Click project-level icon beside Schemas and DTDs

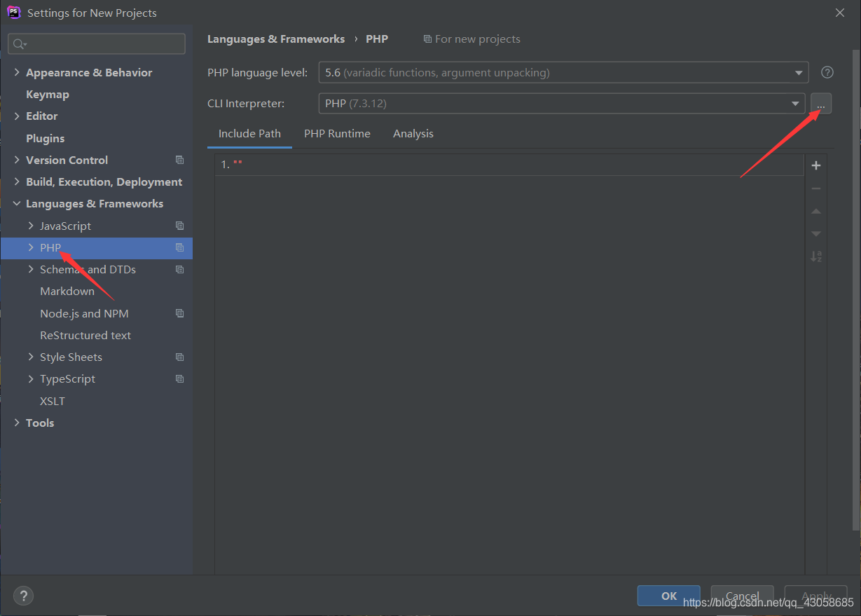click(180, 269)
